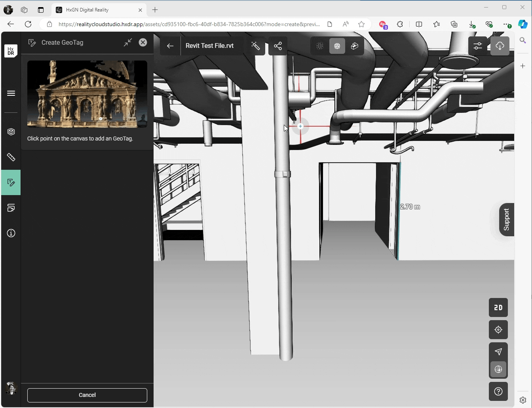Open the hamburger main menu
Screen dimensions: 532x408
point(11,93)
